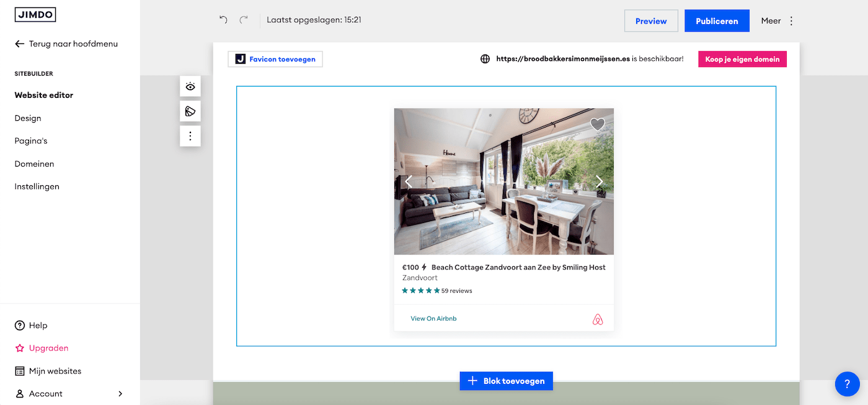Click the broodbakkersimonmeijssen.es domain text

click(x=563, y=59)
